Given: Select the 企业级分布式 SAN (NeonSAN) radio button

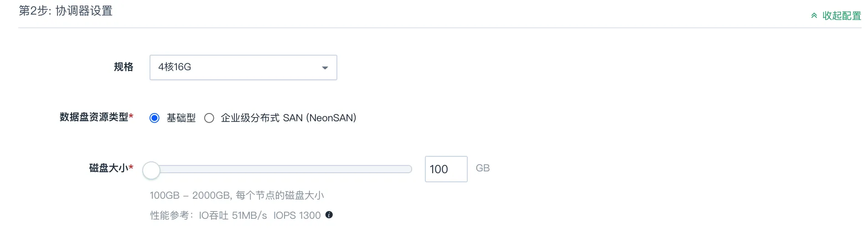Looking at the screenshot, I should 209,118.
